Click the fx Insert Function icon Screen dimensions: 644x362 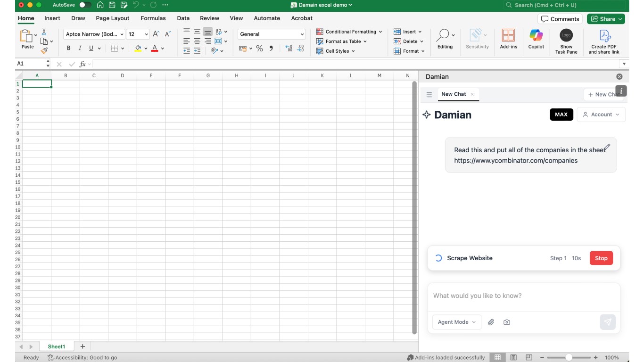[x=83, y=64]
